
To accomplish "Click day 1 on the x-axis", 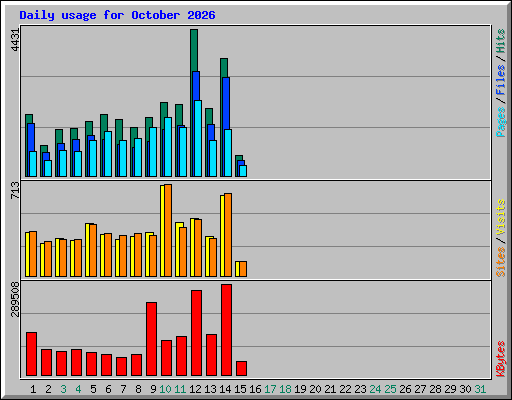I will pos(33,389).
